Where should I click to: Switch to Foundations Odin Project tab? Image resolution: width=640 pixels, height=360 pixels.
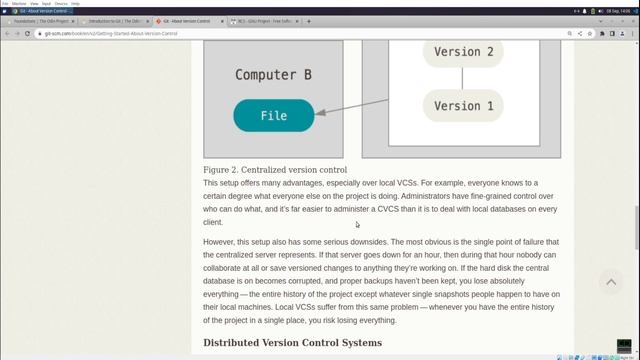(41, 21)
